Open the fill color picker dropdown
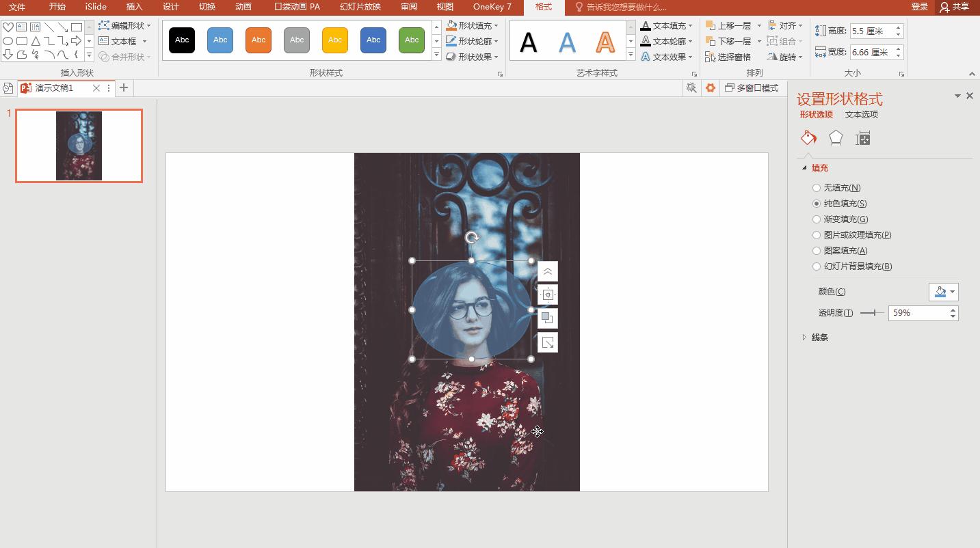 [944, 292]
